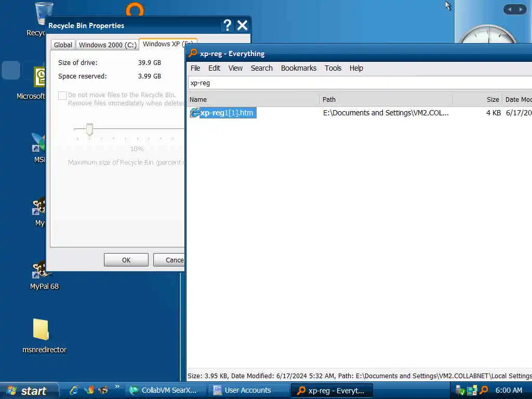This screenshot has width=532, height=399.
Task: Click the Internet Explorer icon of xp-reg1[1].htm
Action: click(x=194, y=113)
